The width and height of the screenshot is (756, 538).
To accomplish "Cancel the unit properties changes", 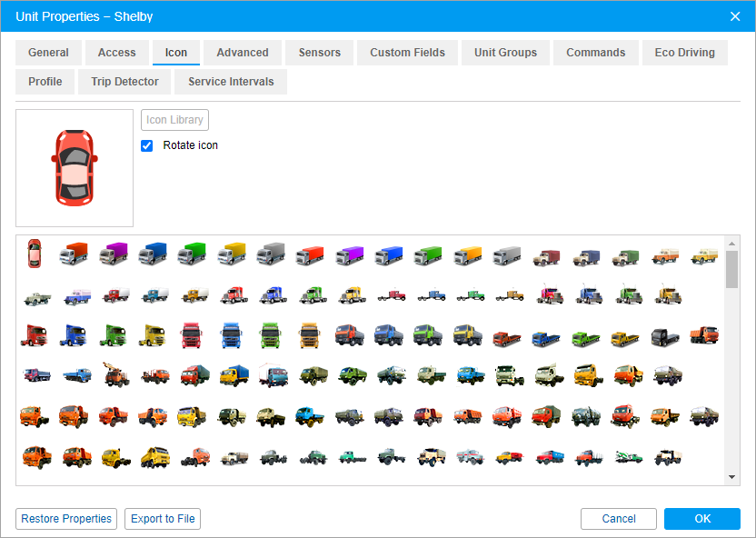I will [619, 519].
